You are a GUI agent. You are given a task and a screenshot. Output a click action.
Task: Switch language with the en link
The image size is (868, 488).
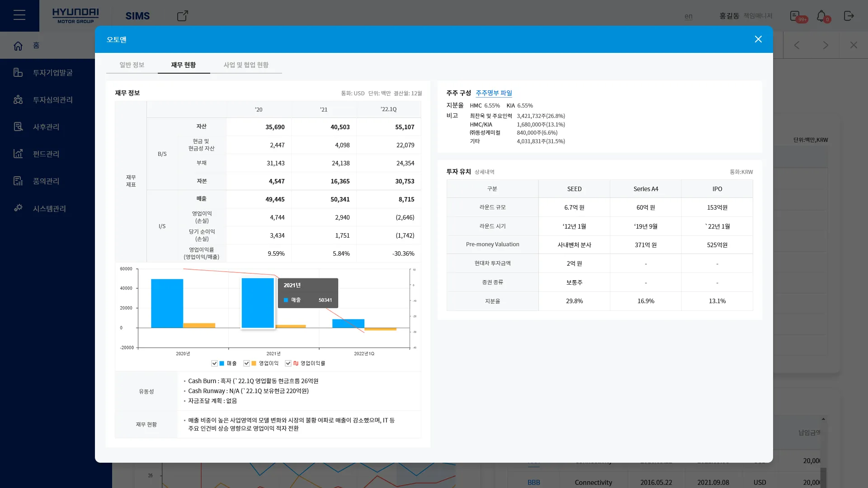(x=689, y=16)
